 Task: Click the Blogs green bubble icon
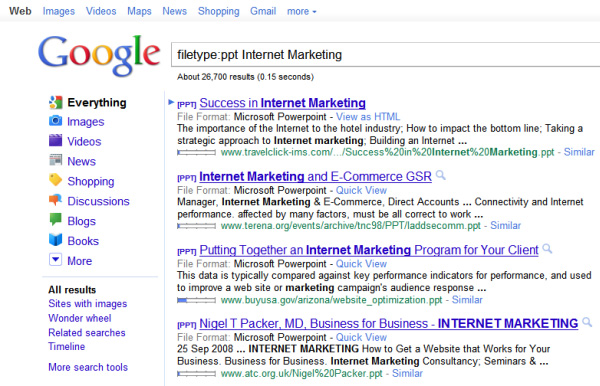pyautogui.click(x=55, y=220)
